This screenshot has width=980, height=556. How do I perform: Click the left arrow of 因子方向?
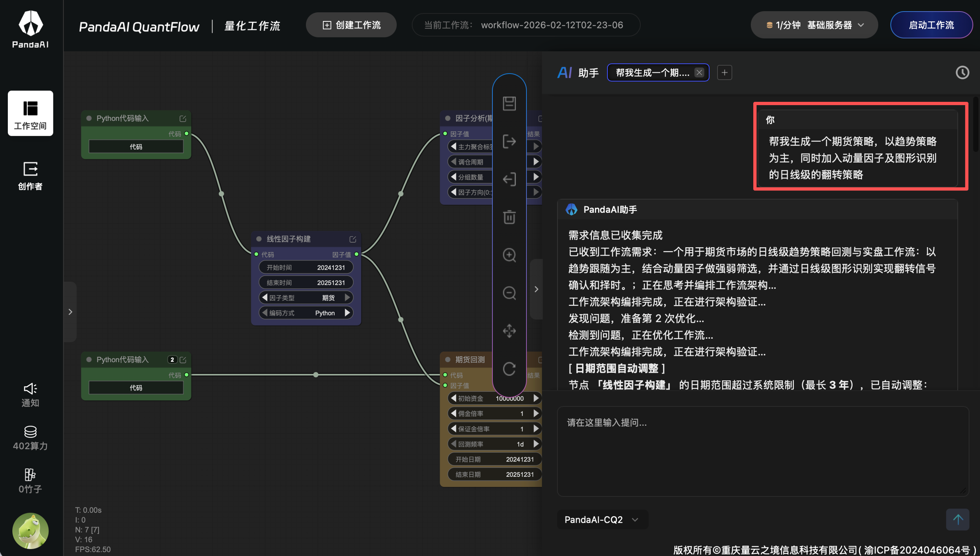(x=453, y=192)
